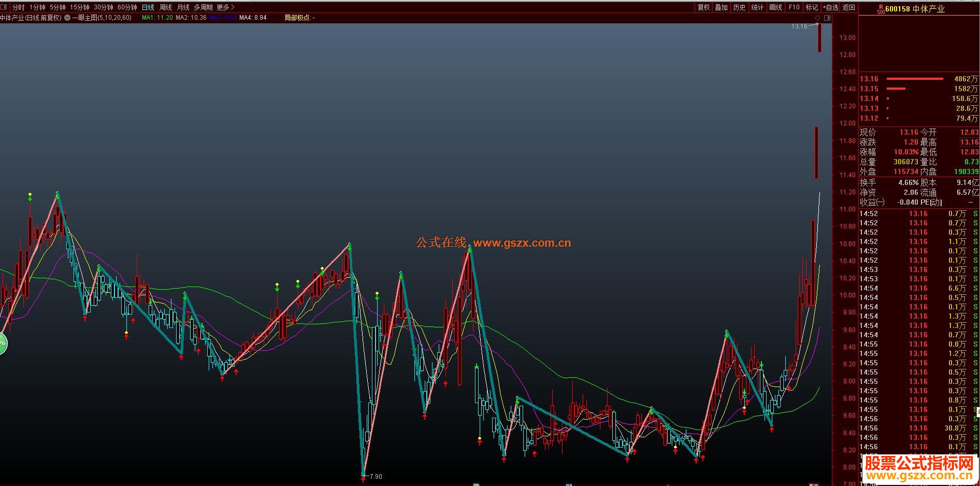The height and width of the screenshot is (486, 980).
Task: Click the 外盘 115734 value
Action: [906, 171]
